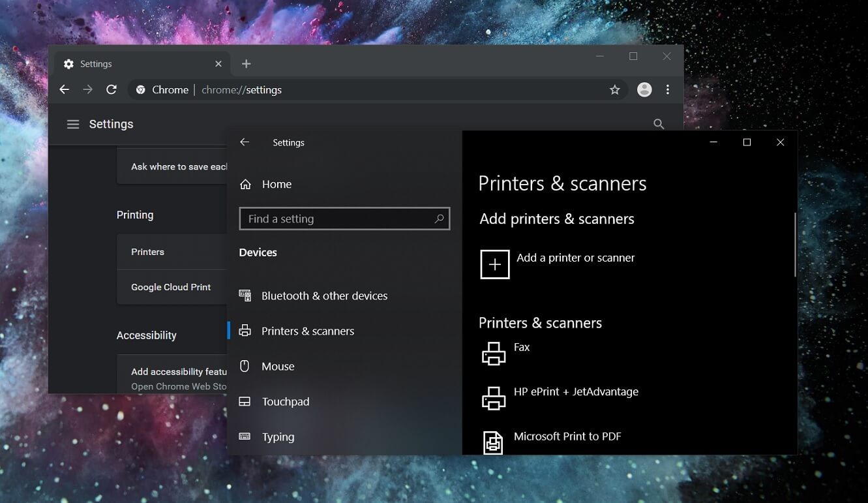Close the Chrome Settings tab

[x=218, y=64]
